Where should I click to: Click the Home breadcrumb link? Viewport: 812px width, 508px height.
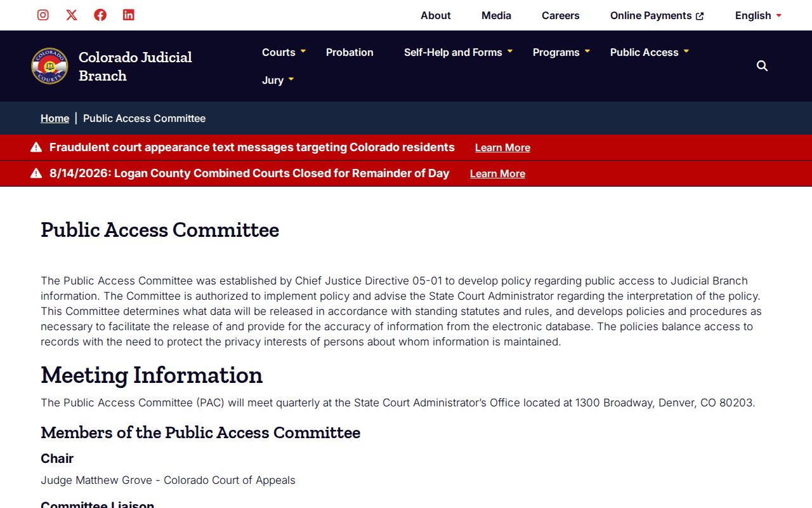click(x=55, y=118)
